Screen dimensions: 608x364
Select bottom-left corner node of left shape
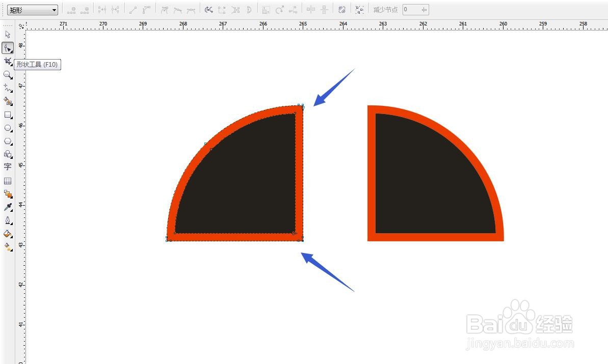click(x=167, y=240)
